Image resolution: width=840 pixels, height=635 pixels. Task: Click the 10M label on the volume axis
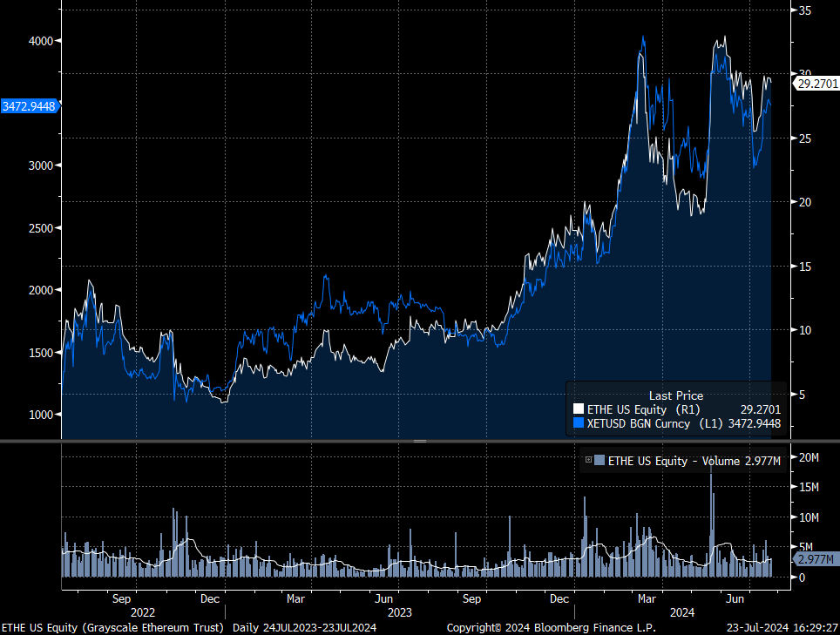click(x=809, y=517)
